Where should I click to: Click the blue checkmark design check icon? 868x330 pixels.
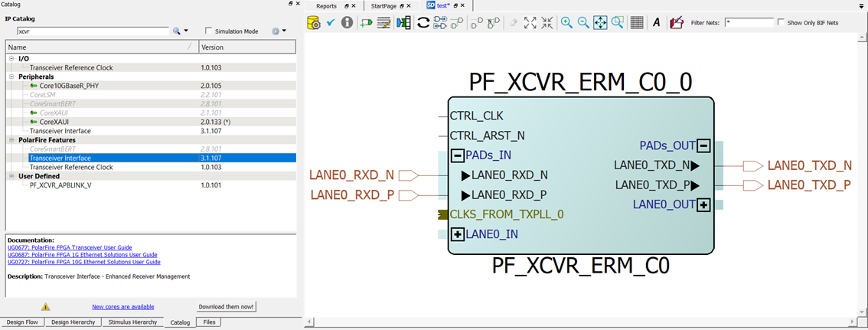[x=331, y=23]
